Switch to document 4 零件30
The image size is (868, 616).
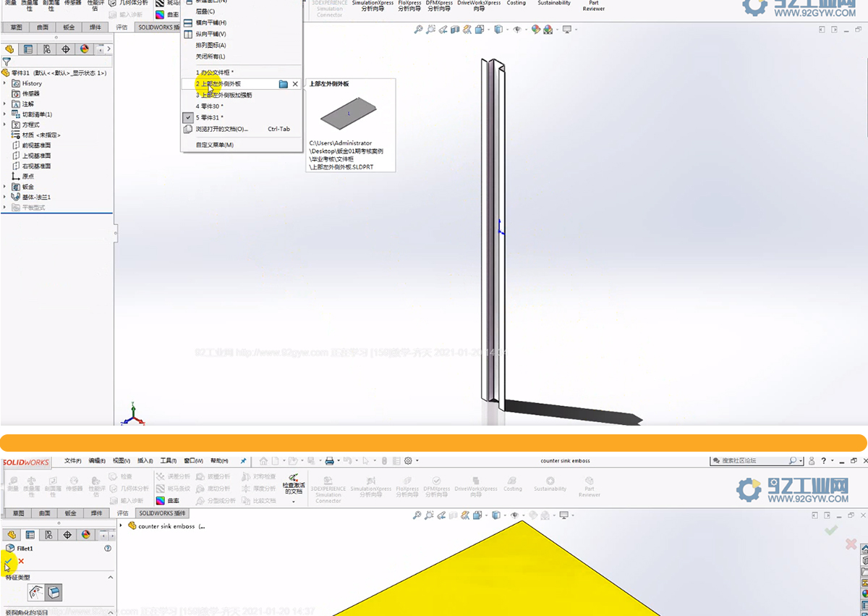click(210, 106)
